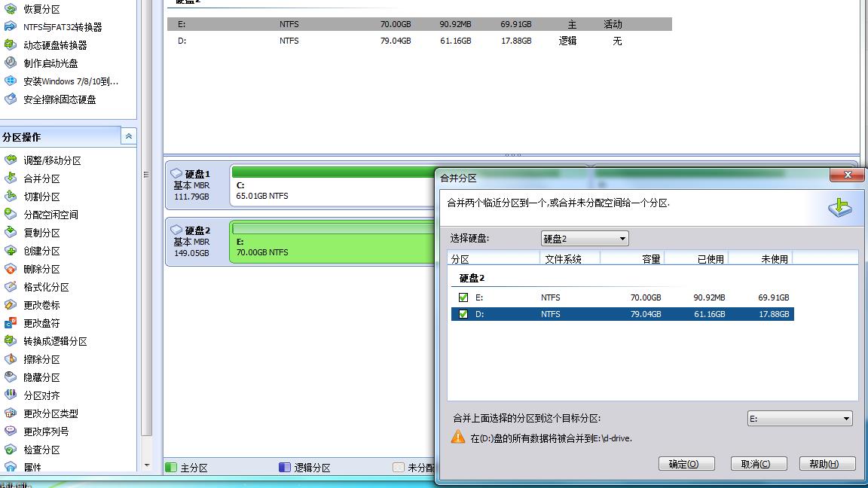Select the 切割分区 icon
This screenshot has width=868, height=488.
tap(11, 197)
